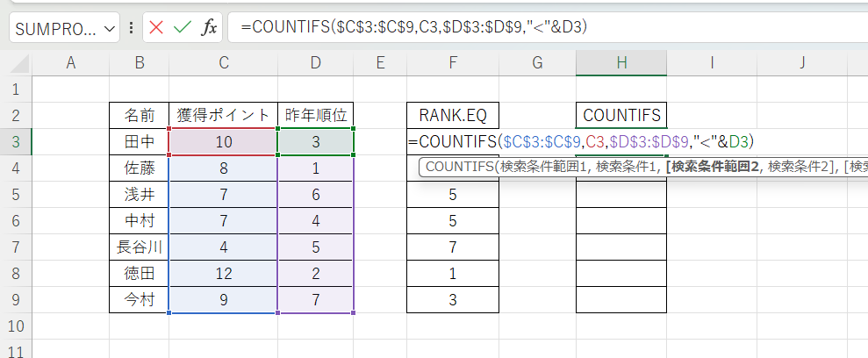Select row 9 header
Image resolution: width=868 pixels, height=358 pixels.
(x=16, y=300)
